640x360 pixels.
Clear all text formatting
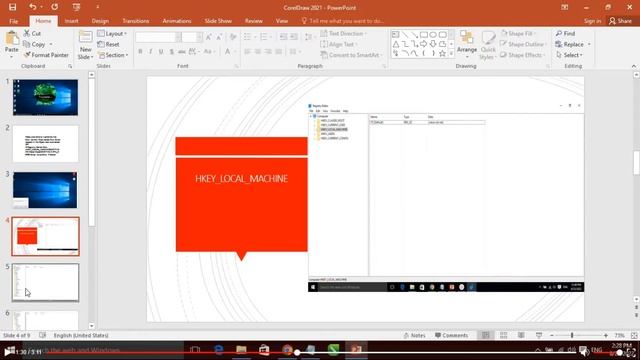(233, 37)
